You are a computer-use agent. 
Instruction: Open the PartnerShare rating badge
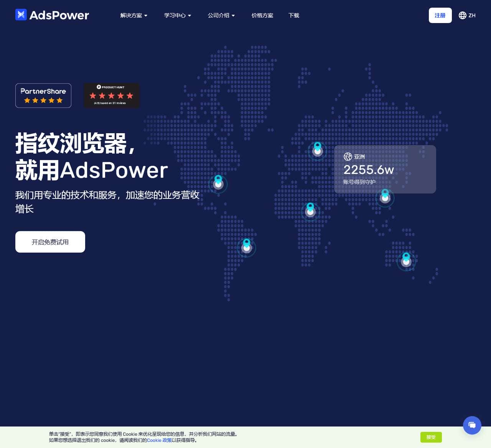[43, 96]
